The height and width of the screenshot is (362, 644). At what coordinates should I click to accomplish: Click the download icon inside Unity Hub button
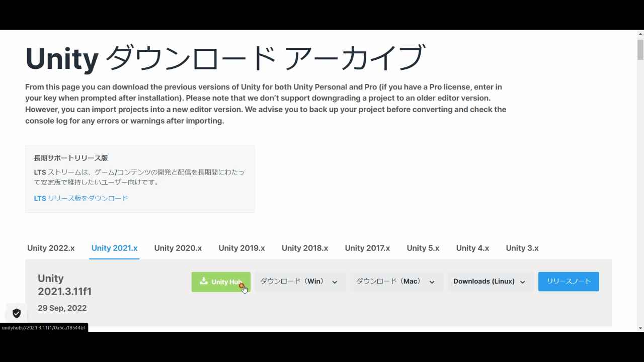coord(204,281)
